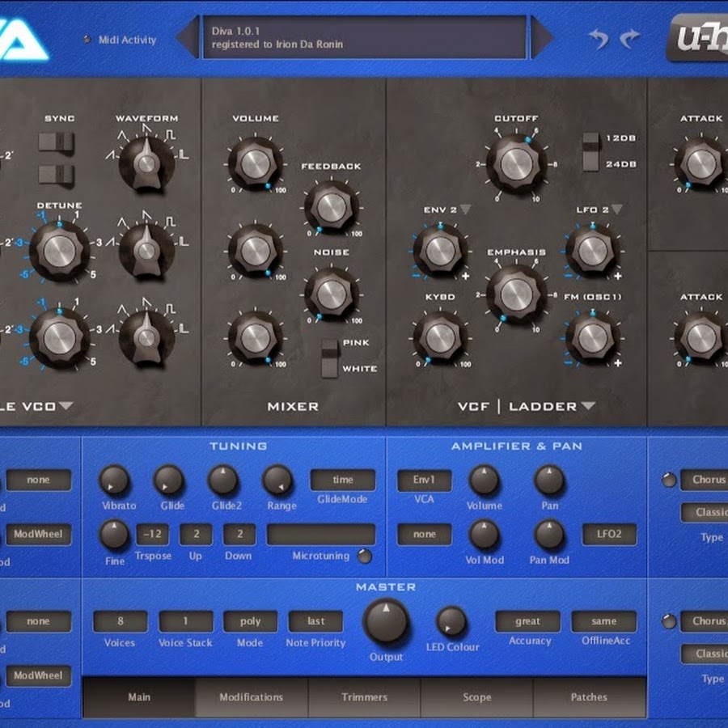Viewport: 728px width, 728px height.
Task: Load next preset with right arrow
Action: 541,36
